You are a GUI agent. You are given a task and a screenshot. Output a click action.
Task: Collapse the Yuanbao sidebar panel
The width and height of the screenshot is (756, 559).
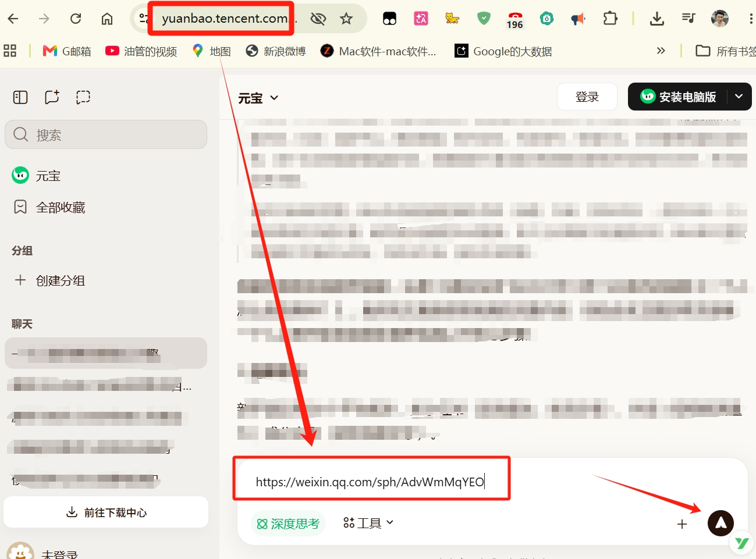20,97
